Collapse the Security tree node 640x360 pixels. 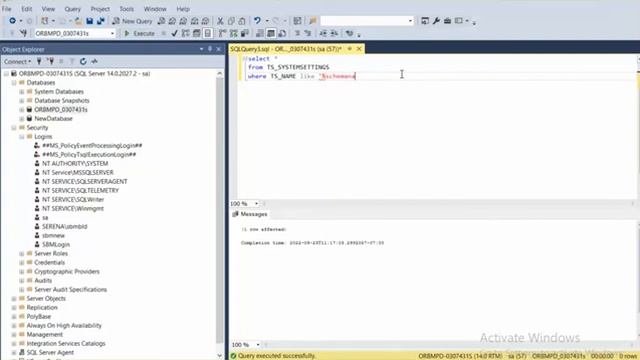click(14, 128)
